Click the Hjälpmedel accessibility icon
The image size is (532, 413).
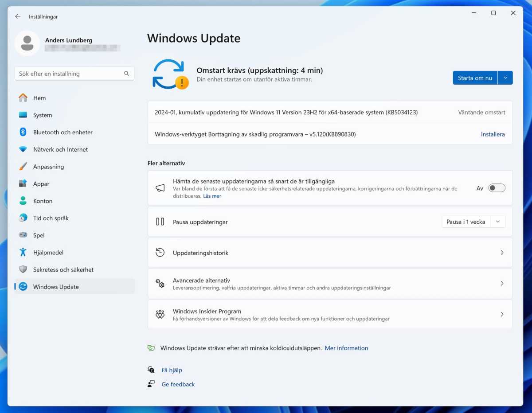[23, 253]
